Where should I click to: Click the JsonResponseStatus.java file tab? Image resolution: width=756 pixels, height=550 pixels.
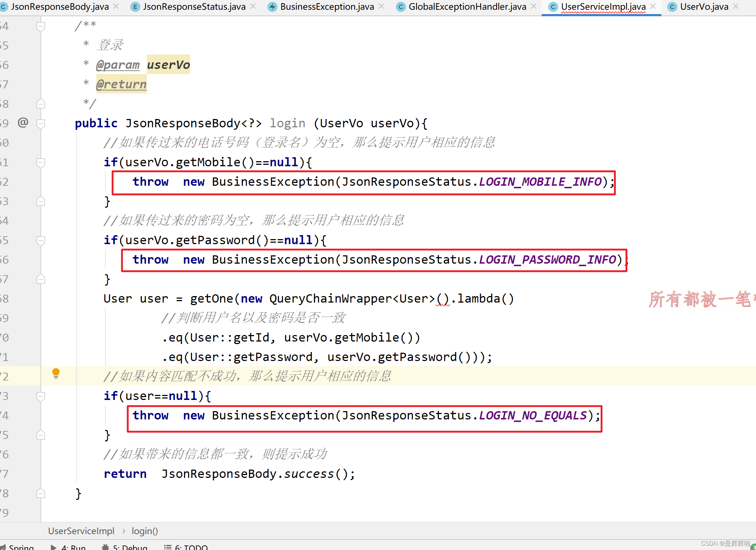[188, 6]
